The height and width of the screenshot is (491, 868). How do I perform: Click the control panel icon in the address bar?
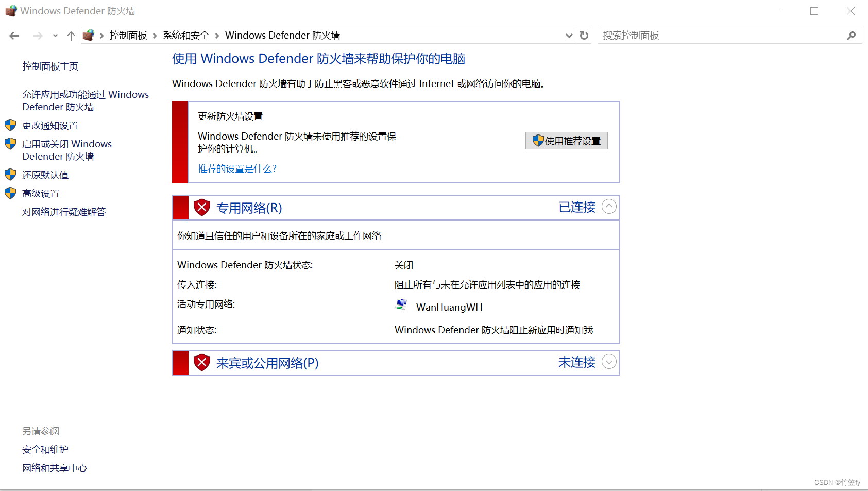tap(89, 35)
